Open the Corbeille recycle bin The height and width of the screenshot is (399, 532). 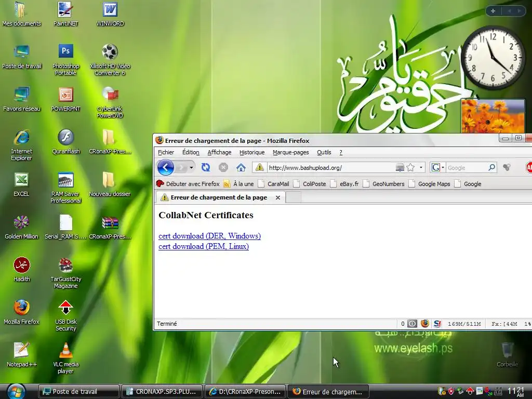[x=507, y=355]
